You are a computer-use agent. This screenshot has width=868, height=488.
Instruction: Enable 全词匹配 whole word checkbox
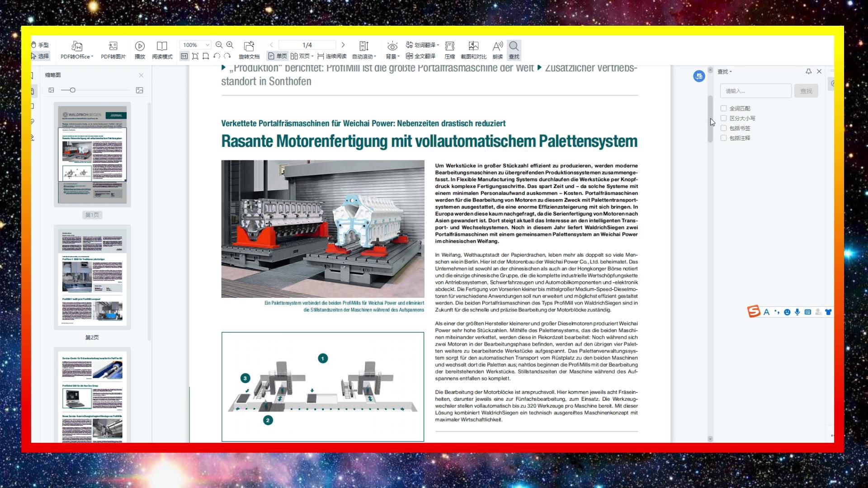[723, 108]
